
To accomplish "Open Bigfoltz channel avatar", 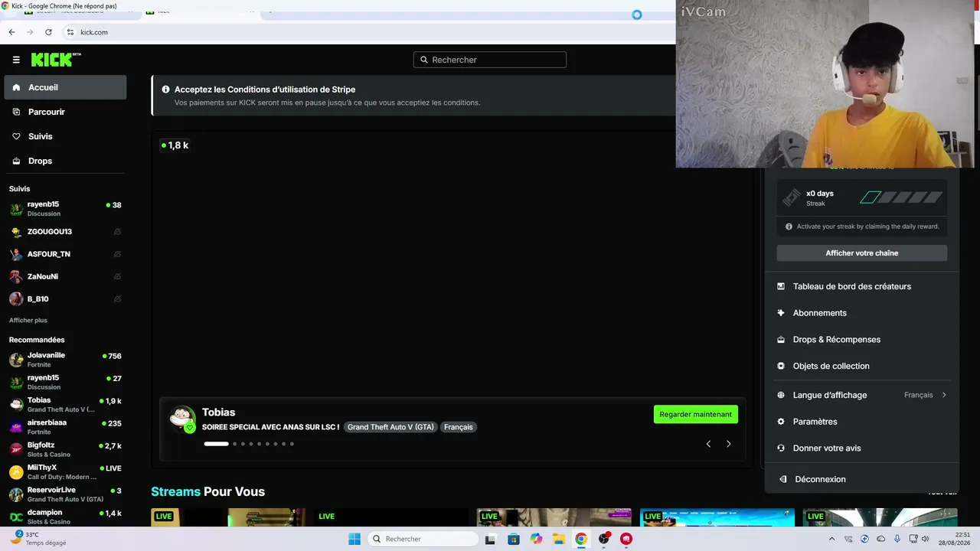I will 16,449.
